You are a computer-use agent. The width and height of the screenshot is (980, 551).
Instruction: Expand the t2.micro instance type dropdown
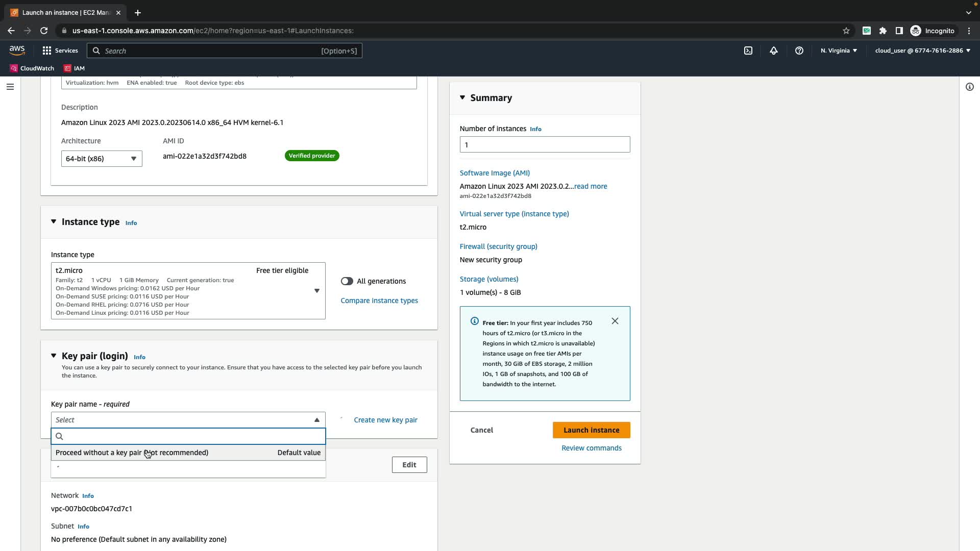(x=316, y=291)
